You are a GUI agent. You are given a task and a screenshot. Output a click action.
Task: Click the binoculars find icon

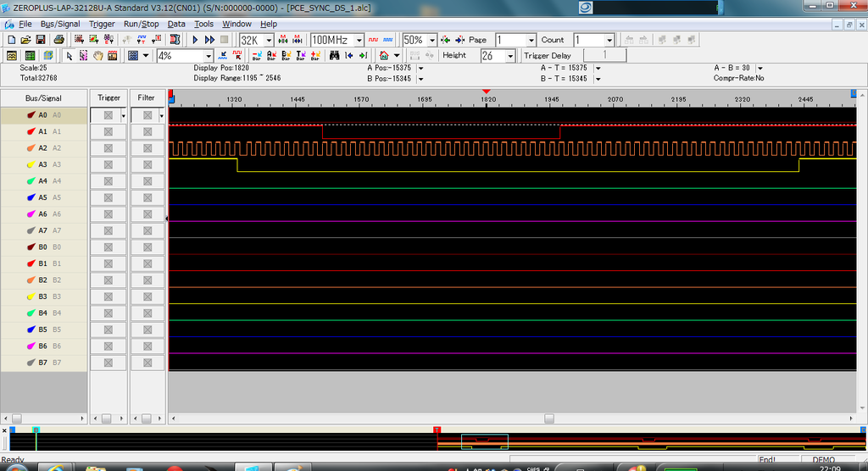coord(335,56)
